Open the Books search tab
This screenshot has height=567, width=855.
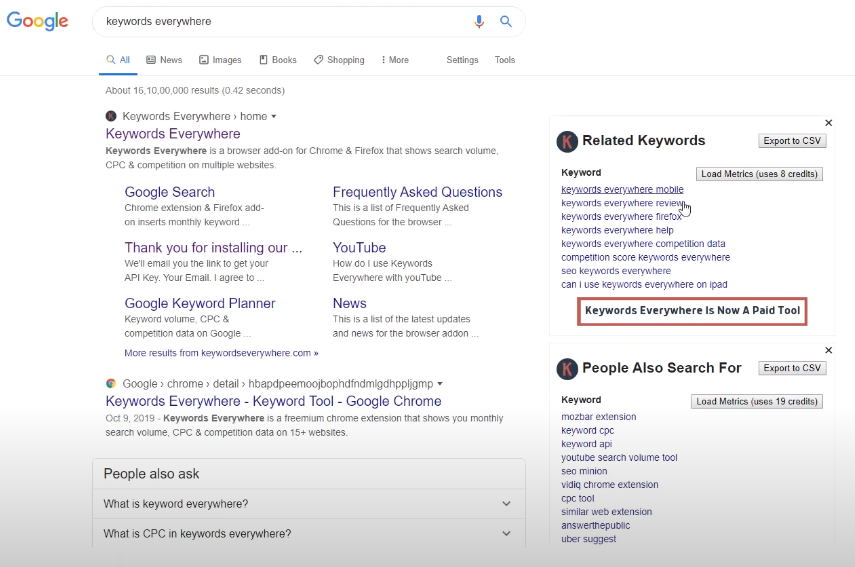pyautogui.click(x=278, y=60)
